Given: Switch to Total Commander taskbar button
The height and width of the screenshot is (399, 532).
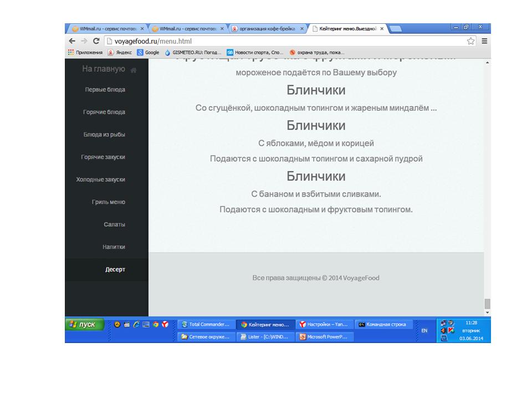Looking at the screenshot, I should [206, 324].
